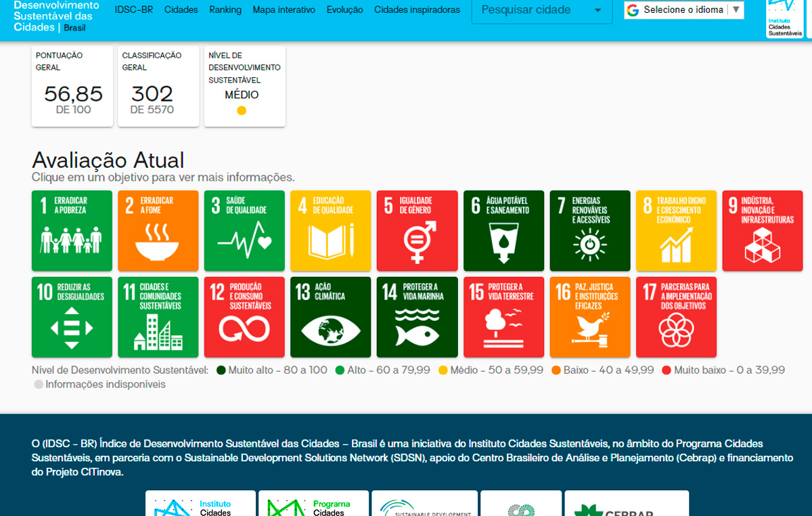Click the Google logo in language selector
812x516 pixels.
(x=633, y=10)
